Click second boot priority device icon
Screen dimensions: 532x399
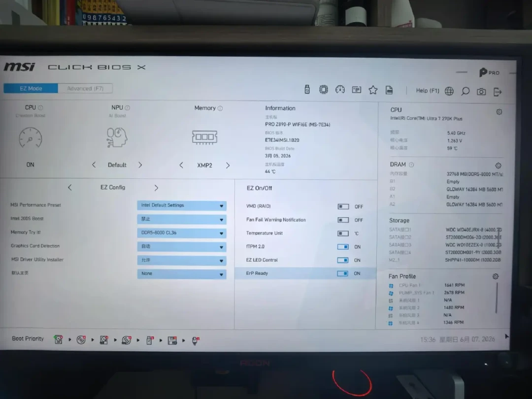[x=81, y=339]
